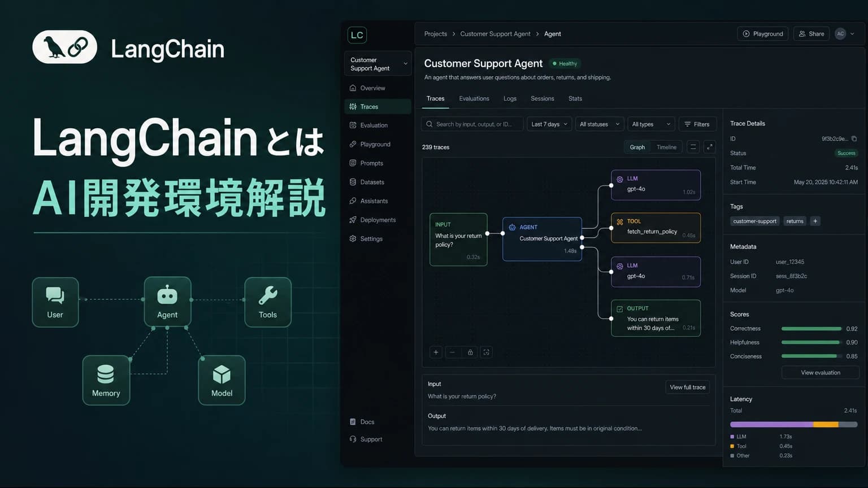Go to Deployments in the sidebar

coord(377,220)
